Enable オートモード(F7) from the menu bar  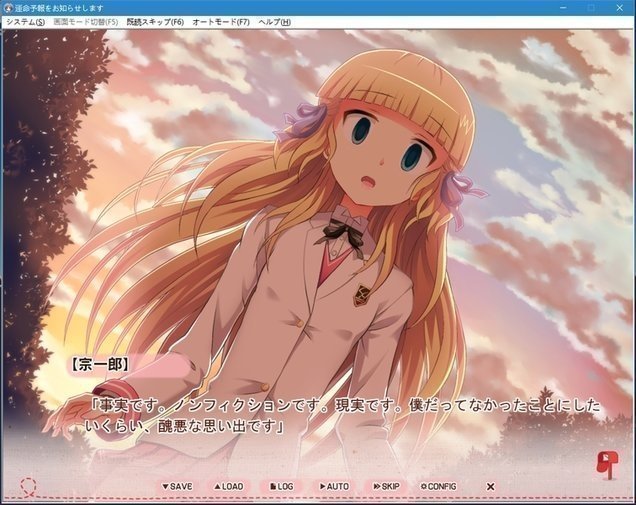click(x=221, y=22)
